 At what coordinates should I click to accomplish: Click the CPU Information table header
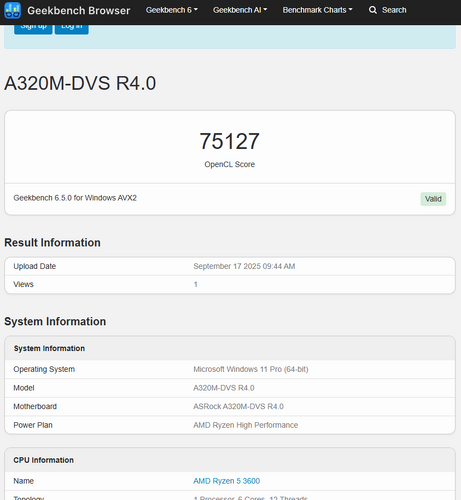pyautogui.click(x=44, y=460)
